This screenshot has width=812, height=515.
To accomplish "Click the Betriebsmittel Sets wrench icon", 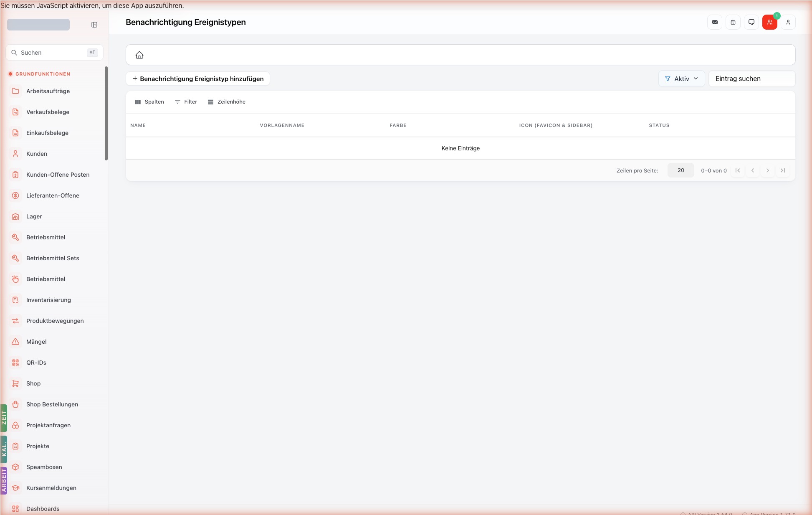I will pyautogui.click(x=15, y=258).
